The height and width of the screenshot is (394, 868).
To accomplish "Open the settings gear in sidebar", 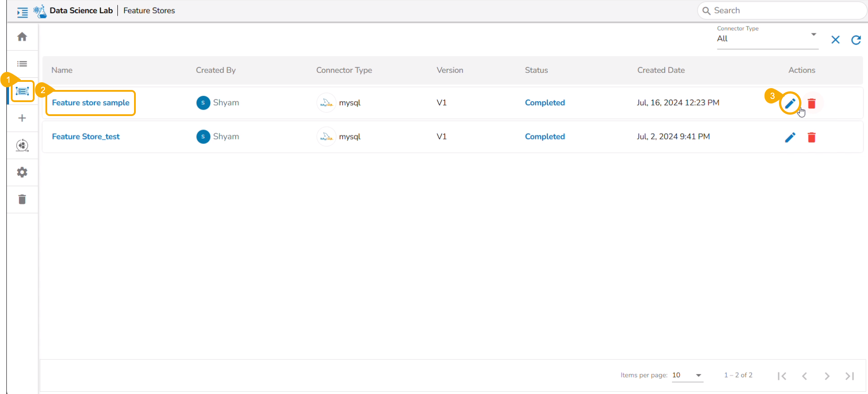I will [x=22, y=172].
